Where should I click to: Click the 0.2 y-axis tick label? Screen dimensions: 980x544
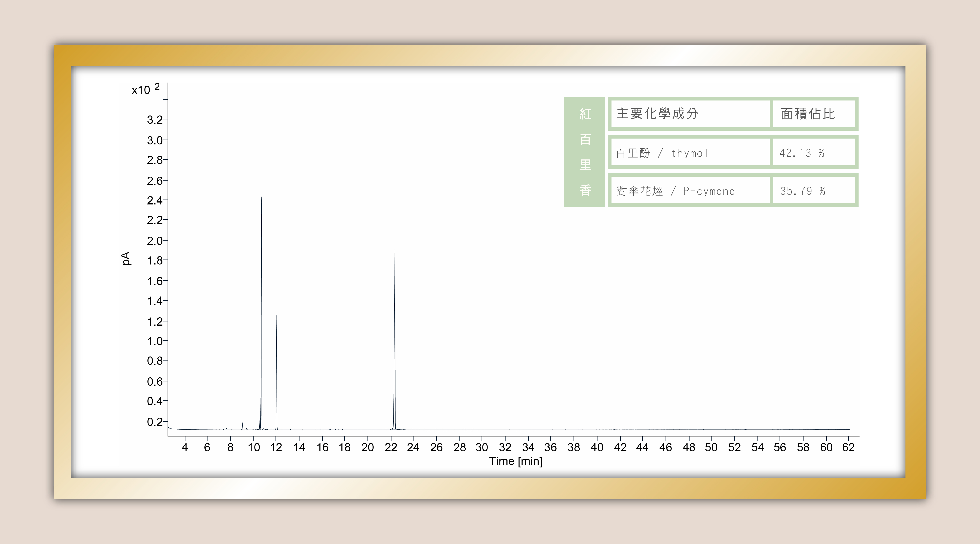pyautogui.click(x=154, y=422)
